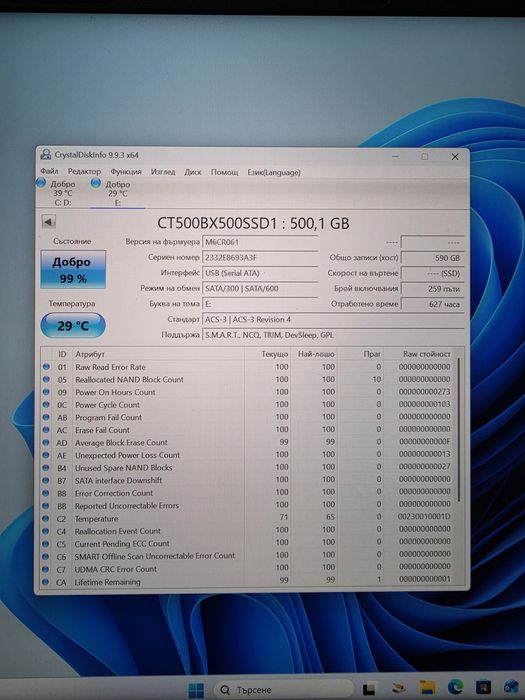Click the disk title CT500BX500SSD1 : 500,1 GB
This screenshot has height=700, width=525.
(x=253, y=223)
